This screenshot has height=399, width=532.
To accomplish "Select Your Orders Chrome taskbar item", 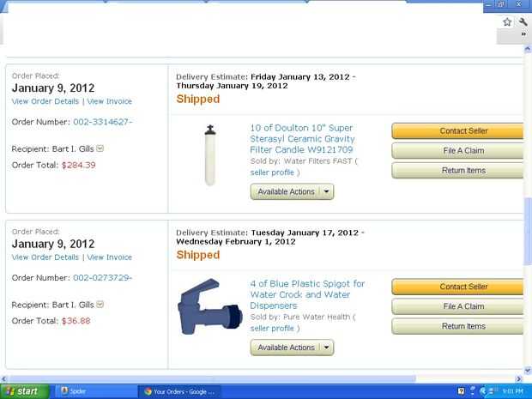I will pos(179,391).
